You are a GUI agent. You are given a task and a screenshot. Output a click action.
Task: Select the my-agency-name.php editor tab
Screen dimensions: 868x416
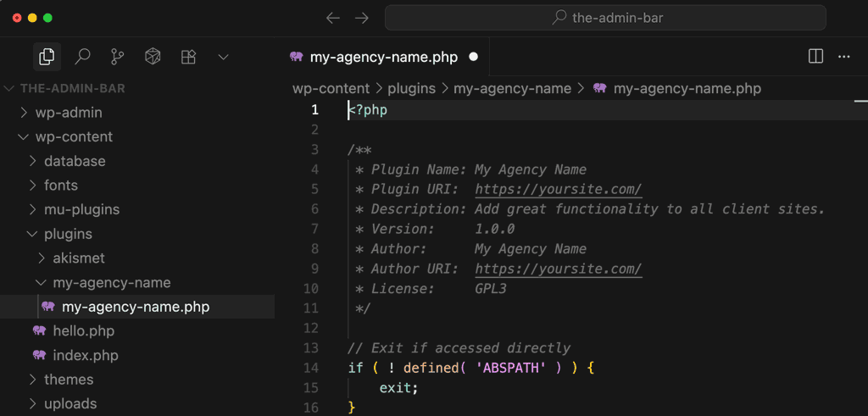click(x=383, y=57)
